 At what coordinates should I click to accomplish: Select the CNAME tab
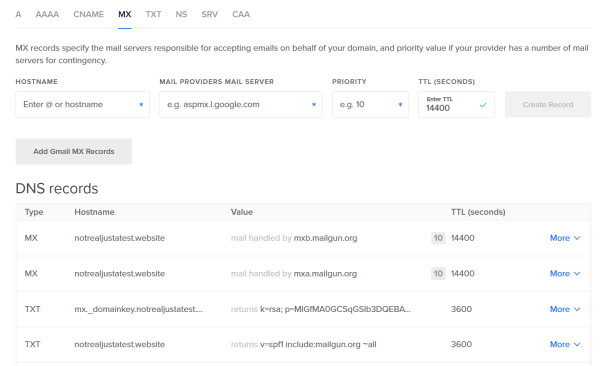pos(88,14)
